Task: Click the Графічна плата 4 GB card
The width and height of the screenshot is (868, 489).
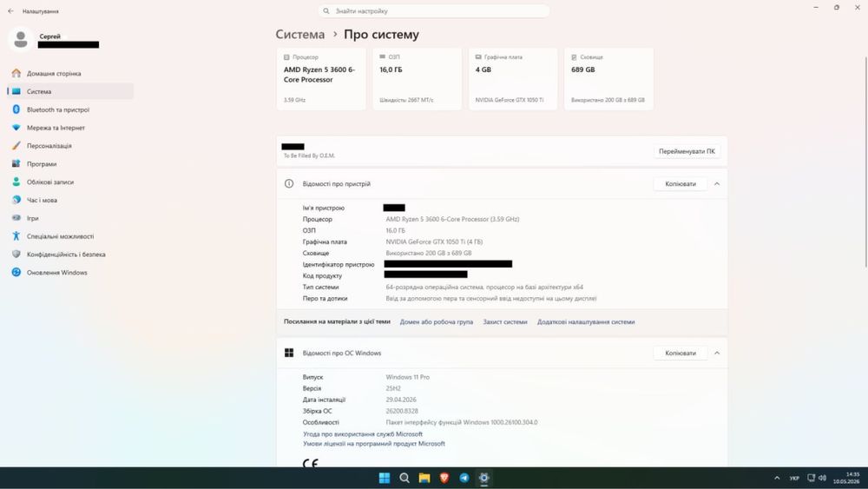Action: point(513,79)
